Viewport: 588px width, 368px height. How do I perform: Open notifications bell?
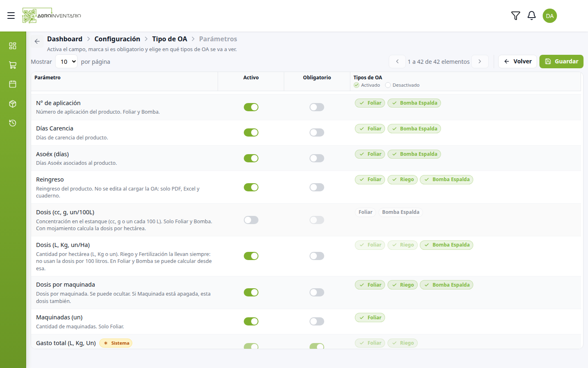532,16
